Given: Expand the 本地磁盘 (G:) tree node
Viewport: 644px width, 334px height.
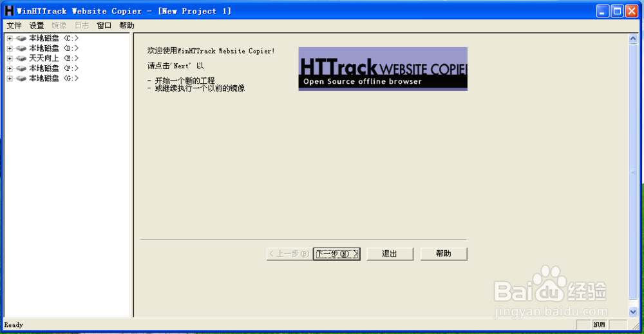Looking at the screenshot, I should 10,78.
